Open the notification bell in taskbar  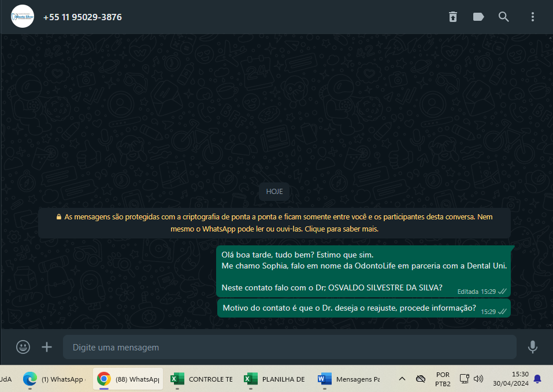click(x=537, y=379)
